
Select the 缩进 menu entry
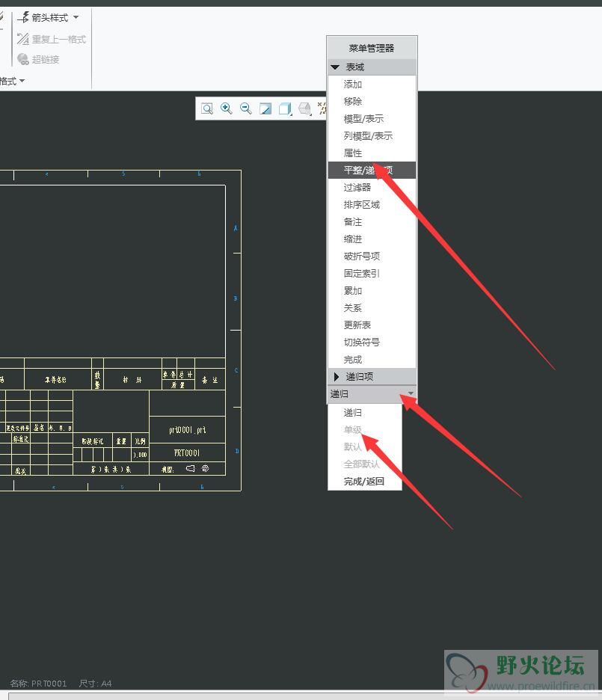(352, 239)
